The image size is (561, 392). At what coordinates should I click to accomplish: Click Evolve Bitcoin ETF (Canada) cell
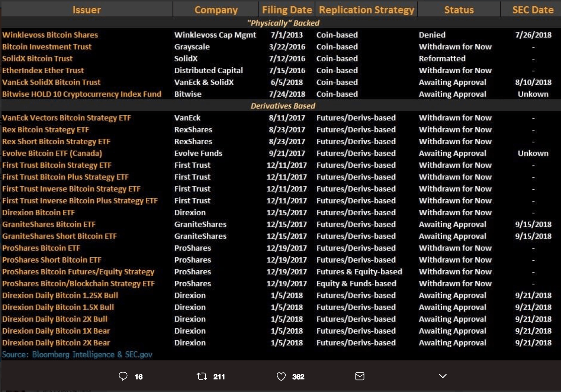click(52, 153)
